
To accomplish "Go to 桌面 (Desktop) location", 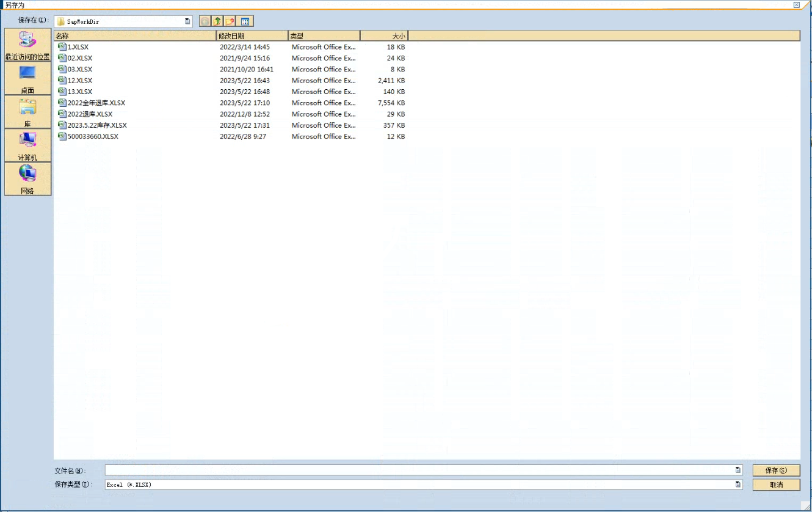I will coord(27,79).
